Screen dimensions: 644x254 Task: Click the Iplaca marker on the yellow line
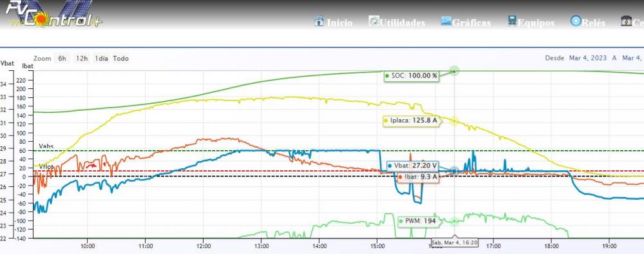click(x=454, y=121)
